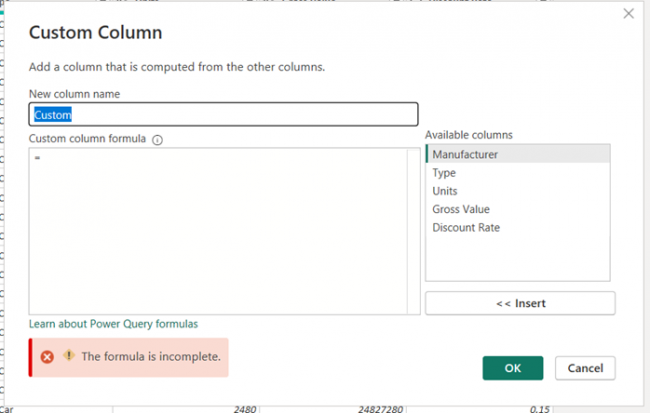Click the New column name field
This screenshot has height=413, width=650.
(x=223, y=115)
